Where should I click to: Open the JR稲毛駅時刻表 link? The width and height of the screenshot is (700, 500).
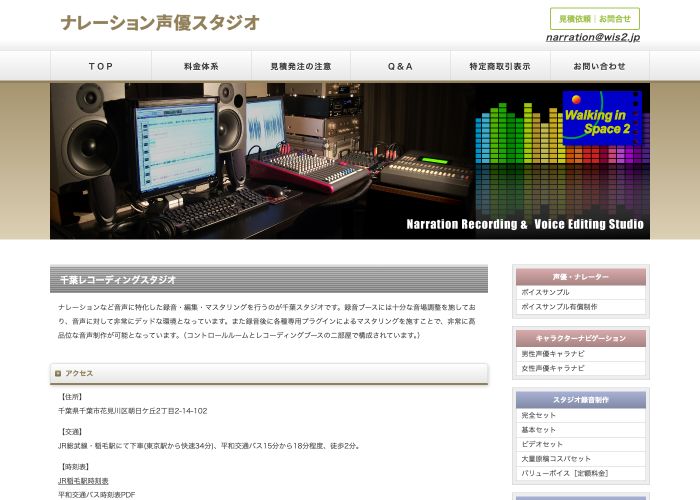[83, 481]
